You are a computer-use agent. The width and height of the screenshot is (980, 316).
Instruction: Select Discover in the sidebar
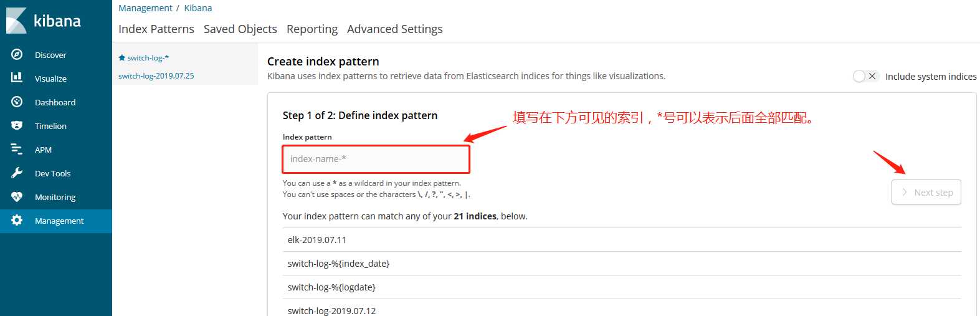pyautogui.click(x=56, y=55)
